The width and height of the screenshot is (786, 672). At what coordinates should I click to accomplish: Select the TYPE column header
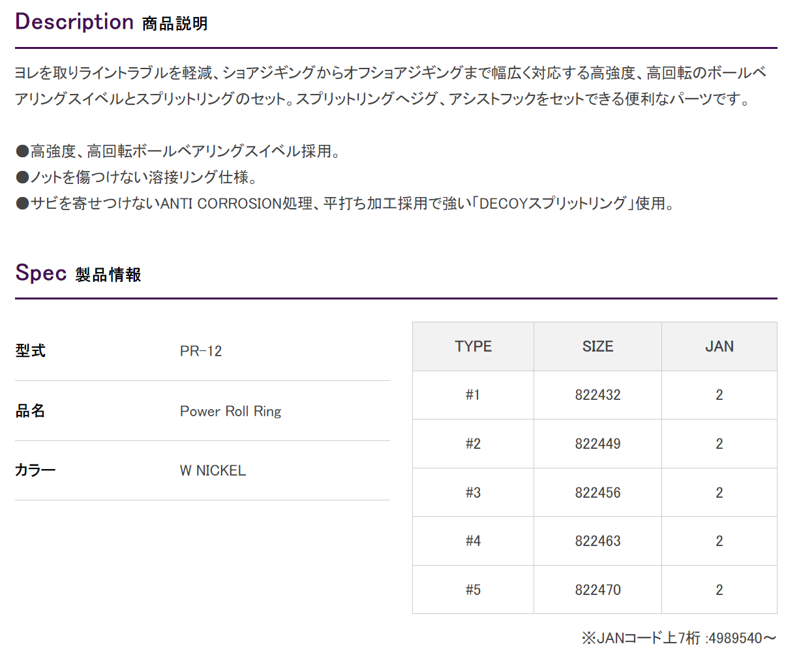point(474,346)
